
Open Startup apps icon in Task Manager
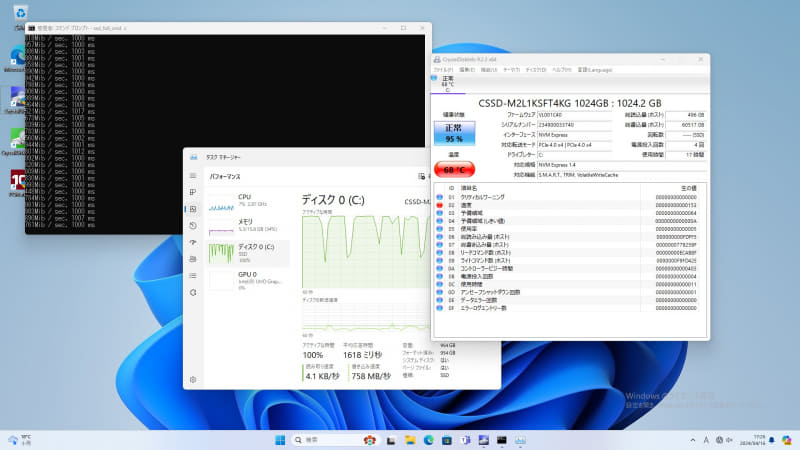193,242
